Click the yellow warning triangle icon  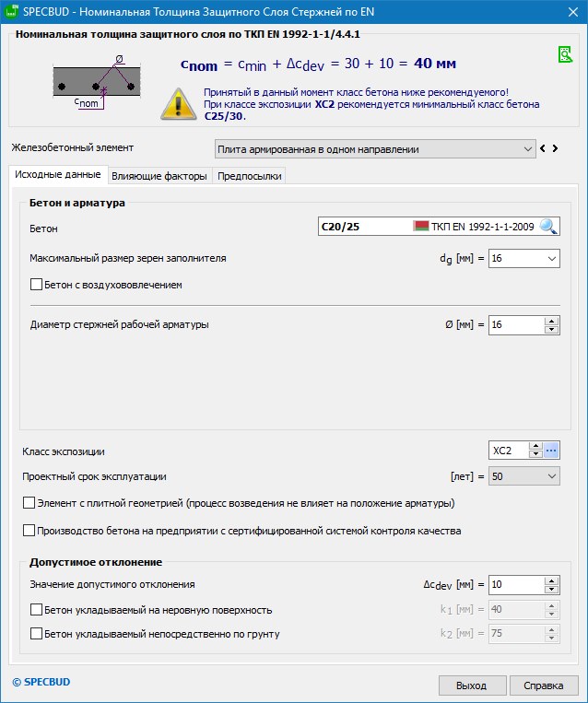(177, 103)
